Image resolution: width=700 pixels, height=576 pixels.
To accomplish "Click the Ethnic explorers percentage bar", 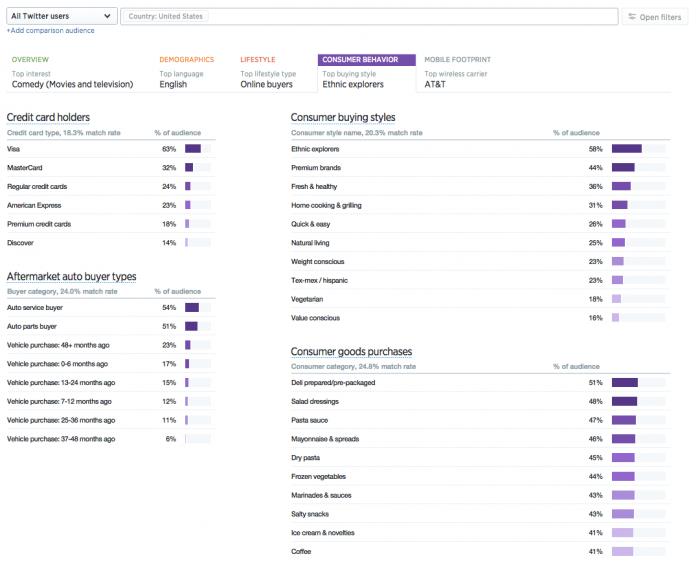I will pyautogui.click(x=626, y=149).
